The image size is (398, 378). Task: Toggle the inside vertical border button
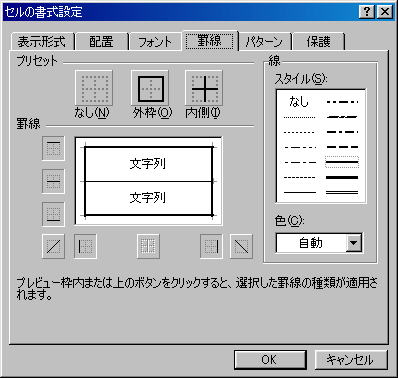coord(148,246)
